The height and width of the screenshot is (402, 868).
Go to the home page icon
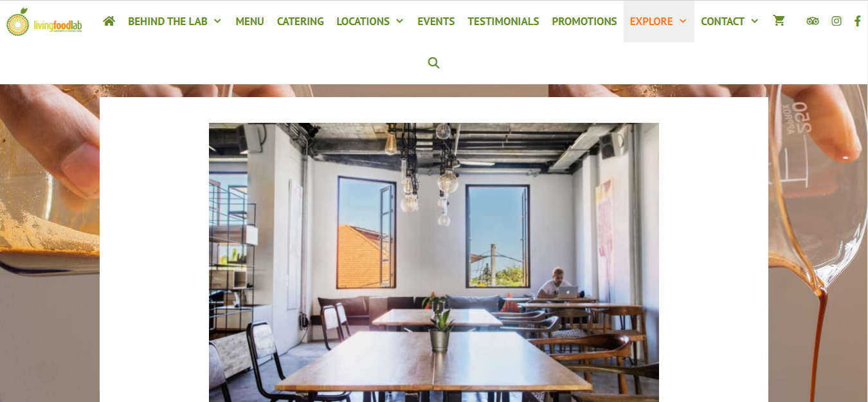[x=109, y=21]
